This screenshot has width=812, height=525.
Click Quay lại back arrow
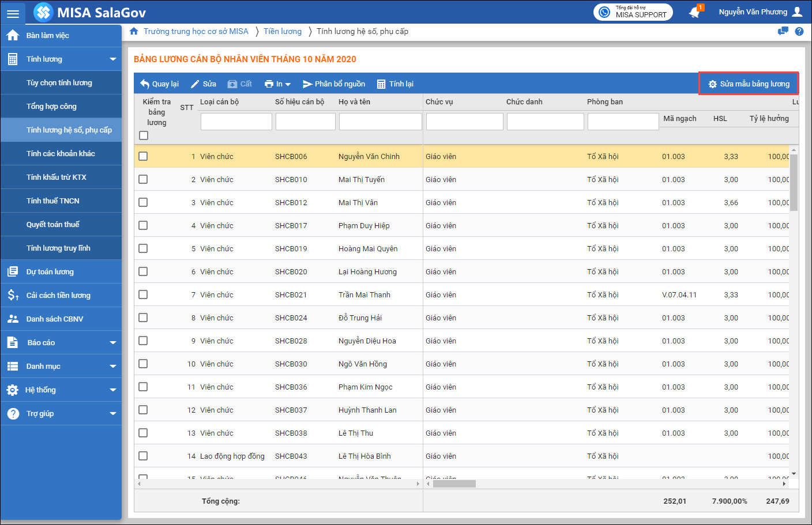click(160, 84)
